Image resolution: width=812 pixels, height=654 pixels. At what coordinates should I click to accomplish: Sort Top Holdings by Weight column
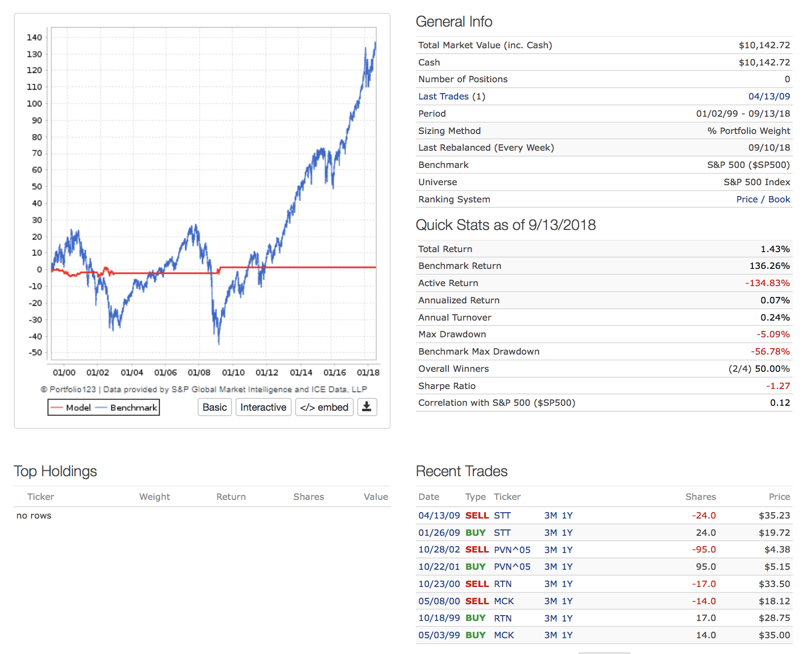click(154, 497)
